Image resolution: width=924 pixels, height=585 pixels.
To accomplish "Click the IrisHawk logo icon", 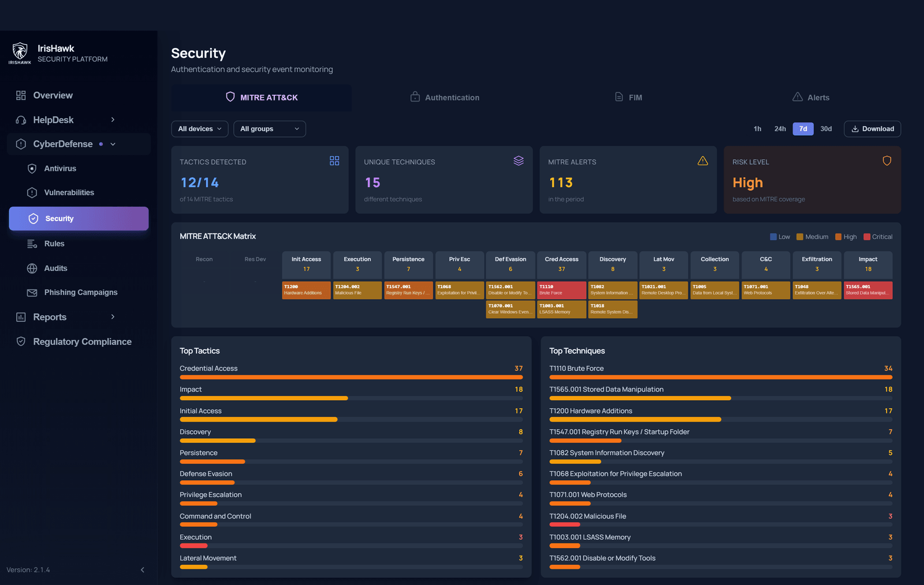I will tap(20, 53).
